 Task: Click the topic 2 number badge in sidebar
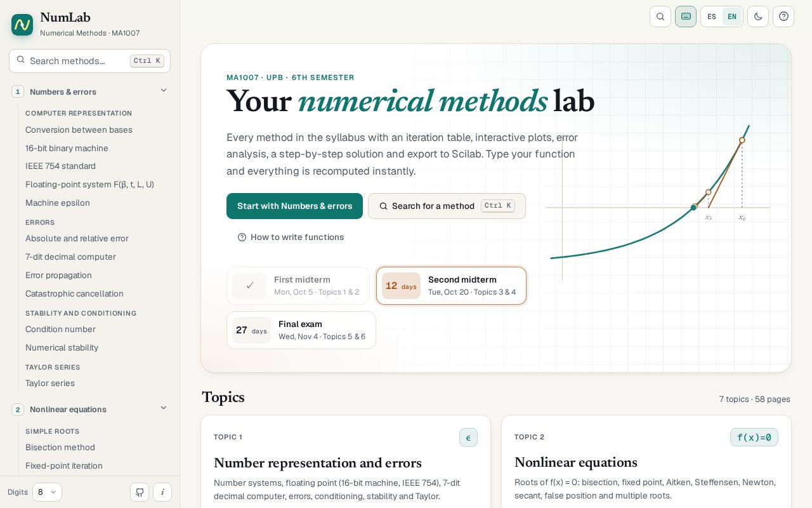tap(18, 409)
